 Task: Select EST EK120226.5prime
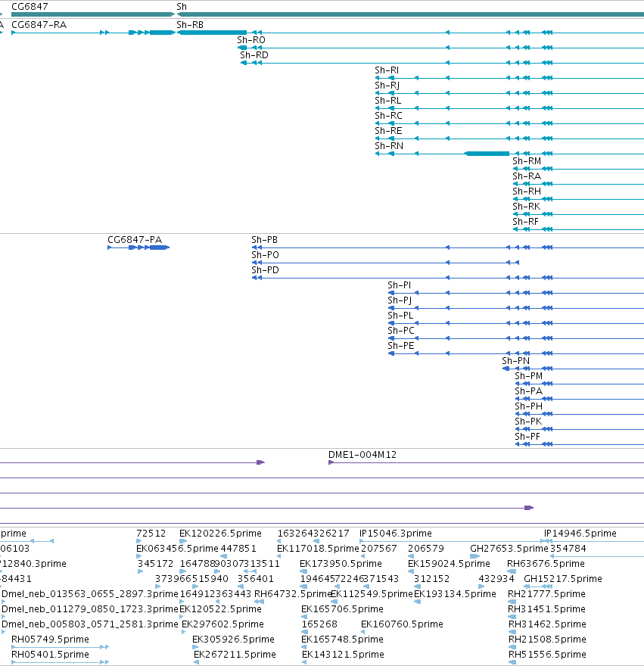coord(220,534)
